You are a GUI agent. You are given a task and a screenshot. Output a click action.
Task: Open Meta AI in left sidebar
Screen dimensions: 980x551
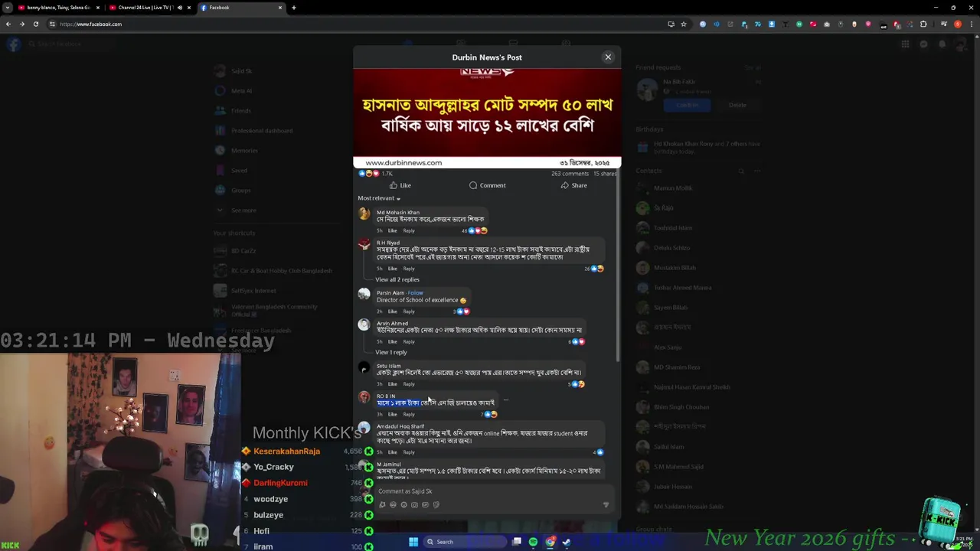coord(241,90)
